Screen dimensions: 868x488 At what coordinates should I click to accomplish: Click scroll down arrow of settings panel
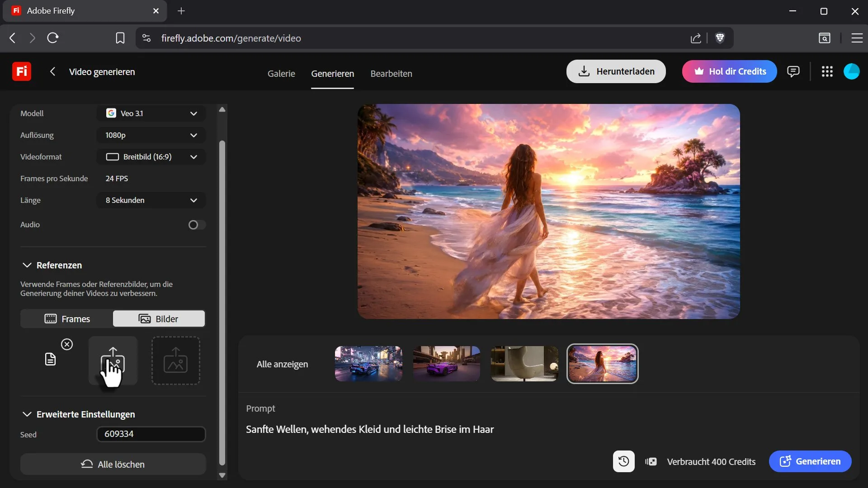pos(222,475)
